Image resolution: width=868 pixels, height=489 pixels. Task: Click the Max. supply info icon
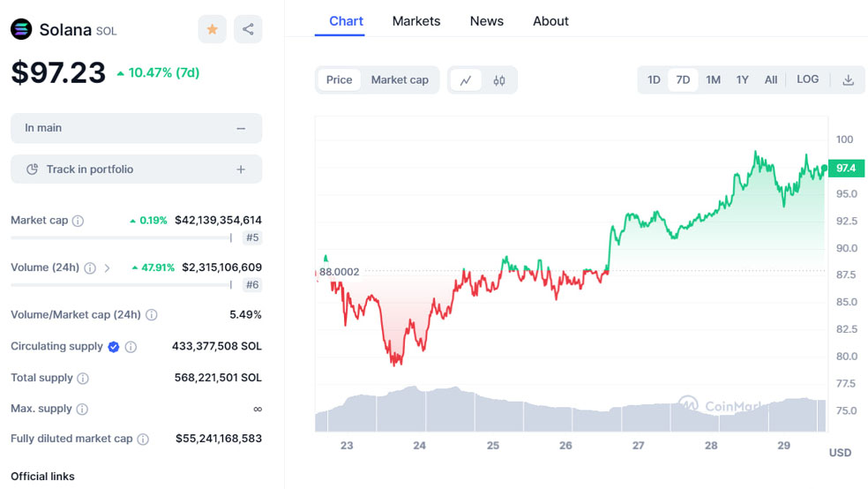pos(82,410)
